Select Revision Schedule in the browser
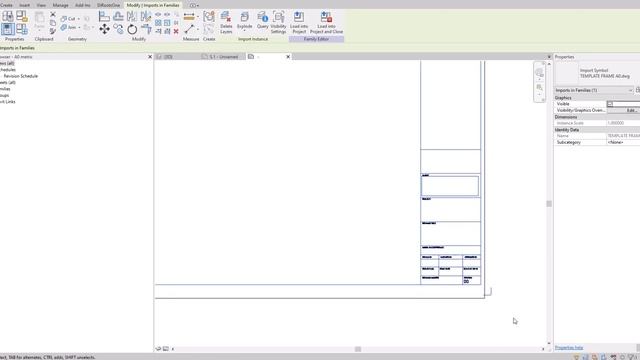This screenshot has width=640, height=360. (20, 76)
